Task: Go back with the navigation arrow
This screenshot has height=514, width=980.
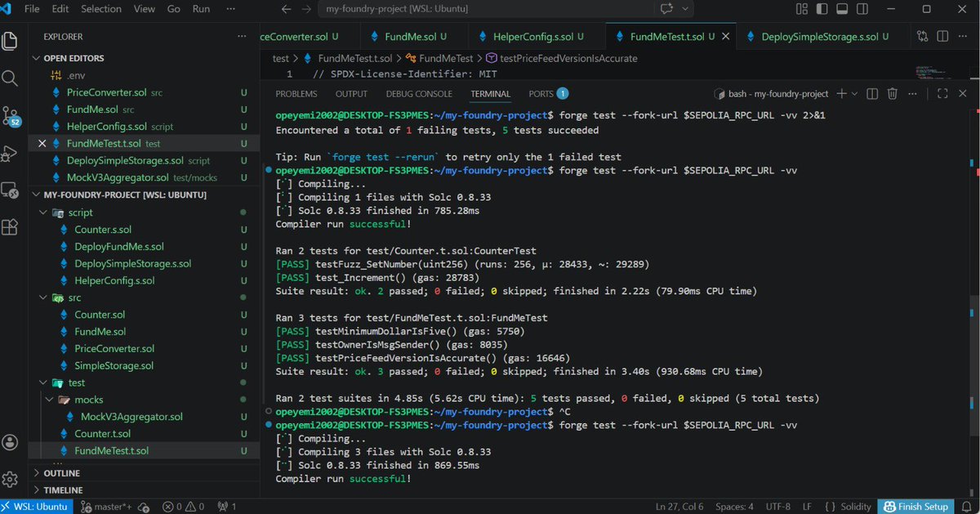Action: pos(286,9)
